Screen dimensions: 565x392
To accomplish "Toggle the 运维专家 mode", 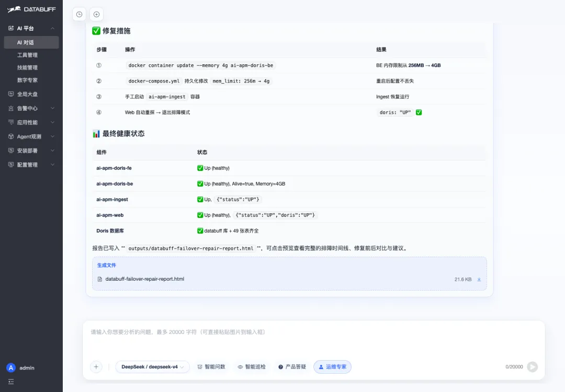I will 332,367.
